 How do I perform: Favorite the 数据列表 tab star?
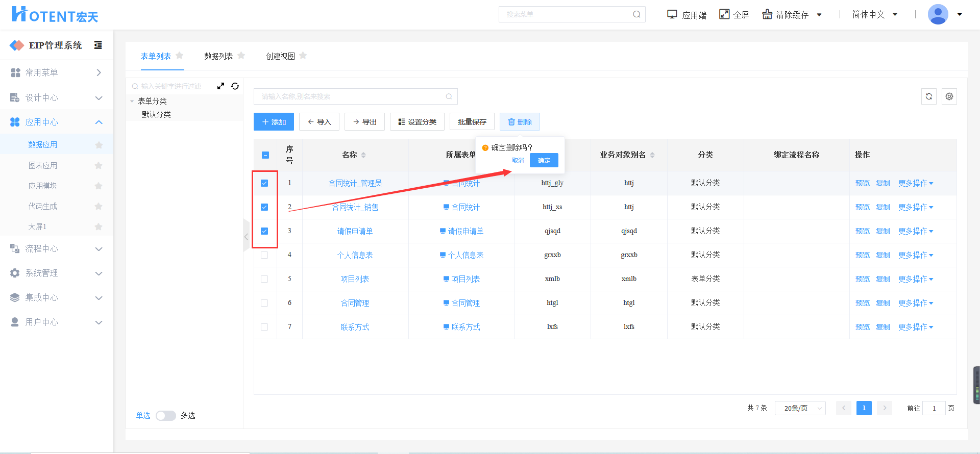(241, 56)
